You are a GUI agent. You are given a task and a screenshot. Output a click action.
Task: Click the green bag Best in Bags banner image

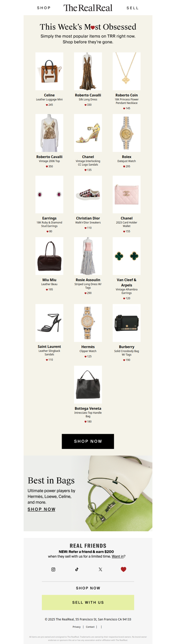point(112,493)
